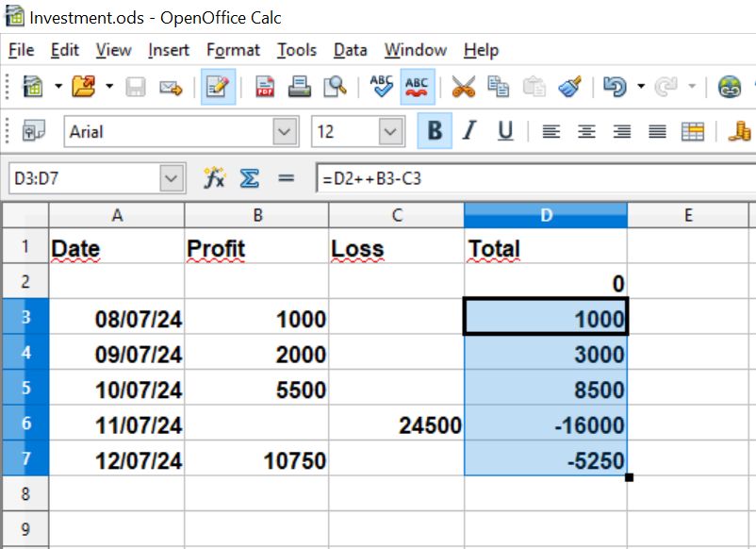Toggle Bold formatting button

point(435,131)
